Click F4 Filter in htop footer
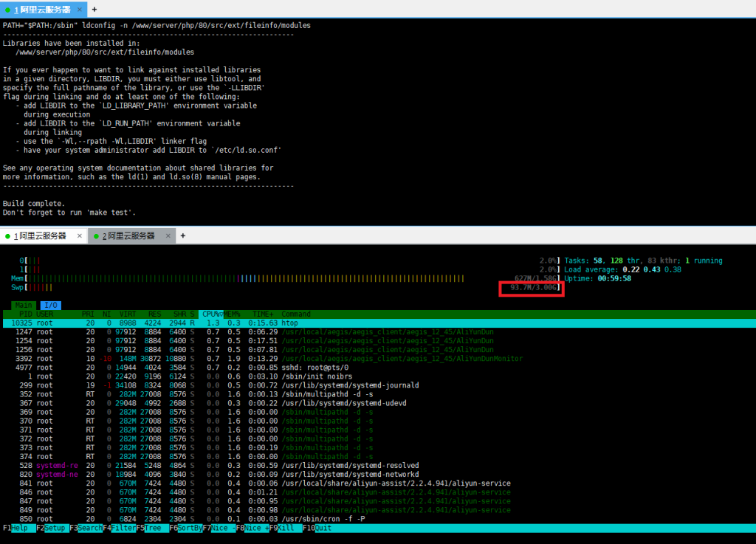This screenshot has width=756, height=544. pos(119,528)
